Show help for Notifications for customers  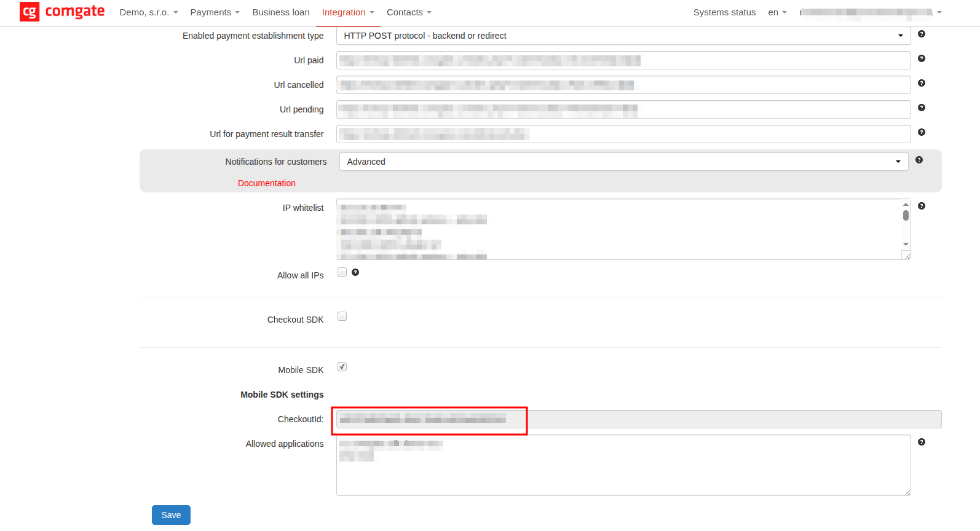click(x=919, y=160)
